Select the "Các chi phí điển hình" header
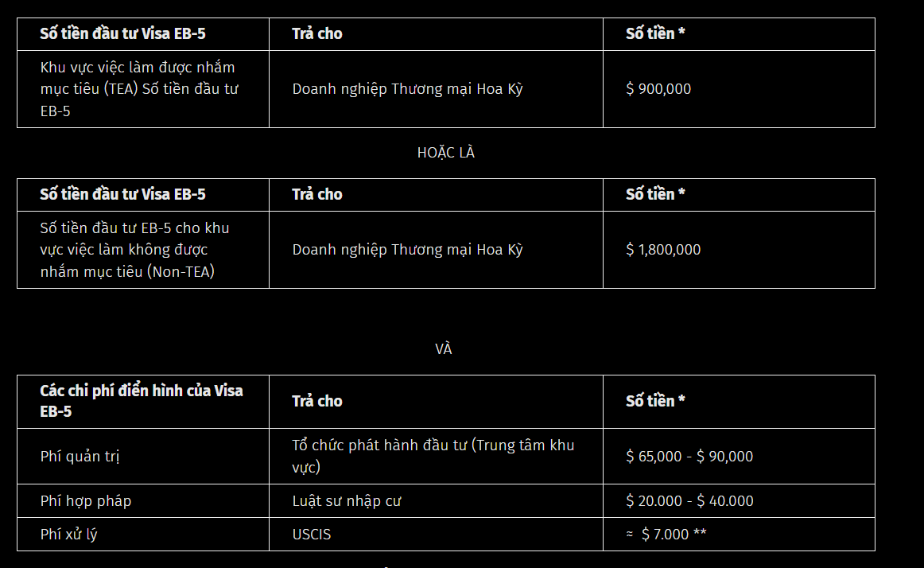 tap(142, 400)
